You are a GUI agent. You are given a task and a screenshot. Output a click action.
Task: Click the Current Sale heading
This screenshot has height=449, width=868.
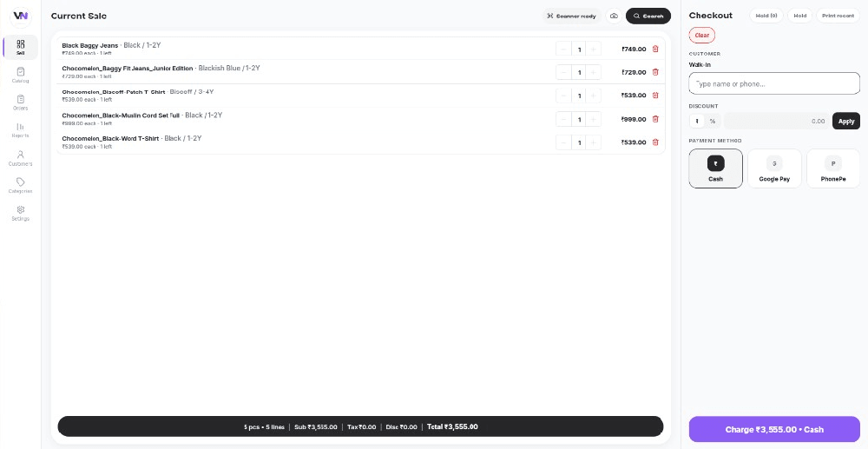point(79,16)
